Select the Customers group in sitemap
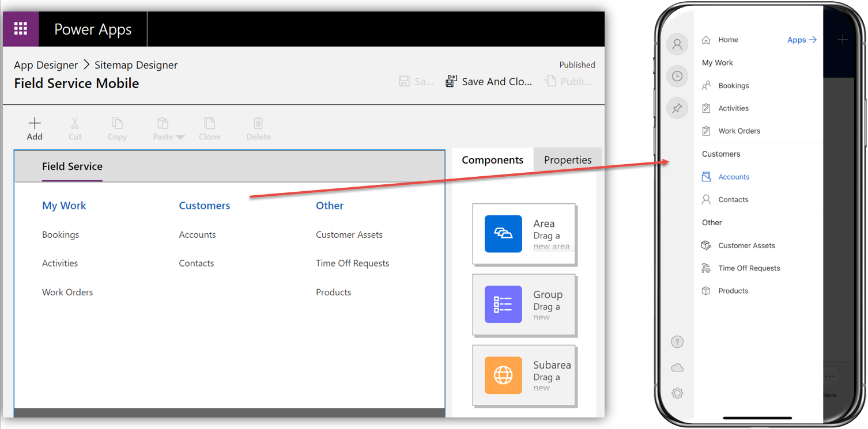The width and height of the screenshot is (868, 429). click(205, 206)
